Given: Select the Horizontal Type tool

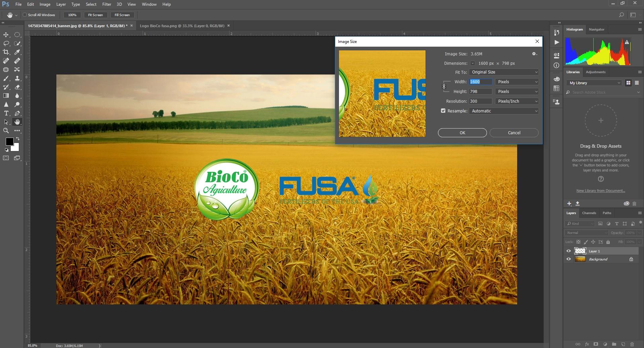Looking at the screenshot, I should pyautogui.click(x=6, y=113).
